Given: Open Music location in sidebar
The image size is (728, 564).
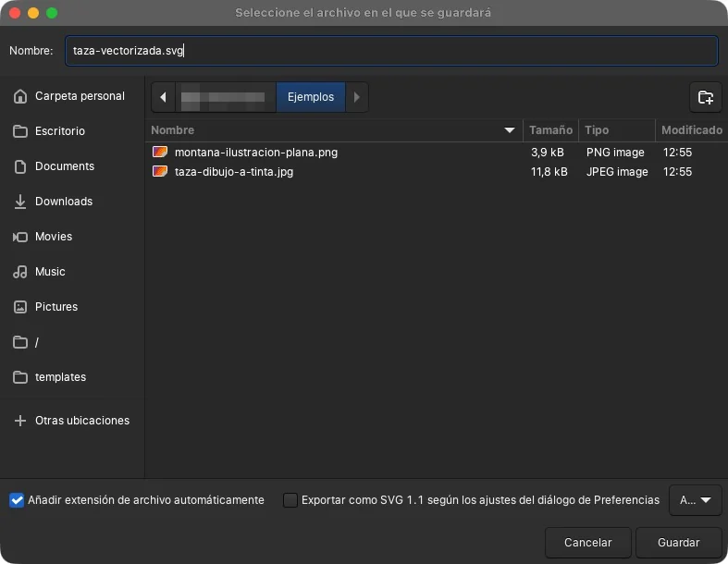Looking at the screenshot, I should click(x=72, y=272).
